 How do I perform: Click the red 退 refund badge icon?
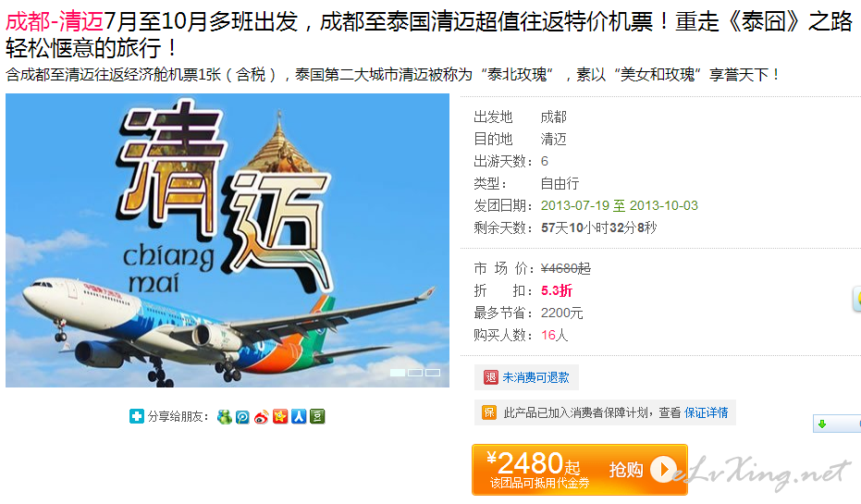(490, 377)
